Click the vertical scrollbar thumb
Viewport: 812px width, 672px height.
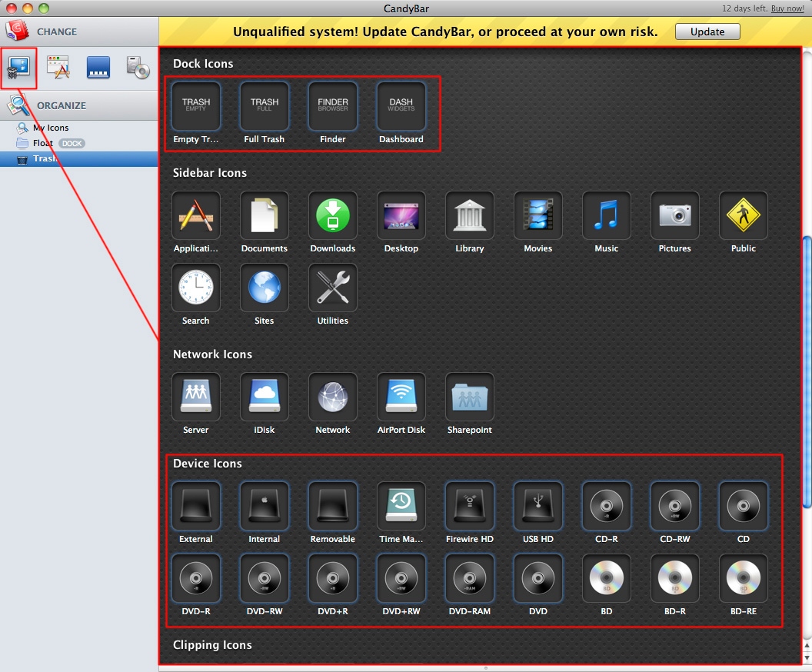[x=807, y=371]
